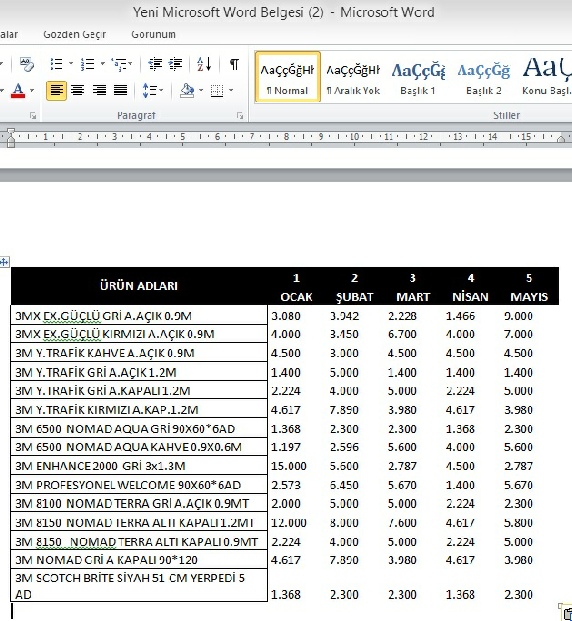The image size is (572, 621).
Task: Expand the line spacing dropdown arrow
Action: click(162, 90)
